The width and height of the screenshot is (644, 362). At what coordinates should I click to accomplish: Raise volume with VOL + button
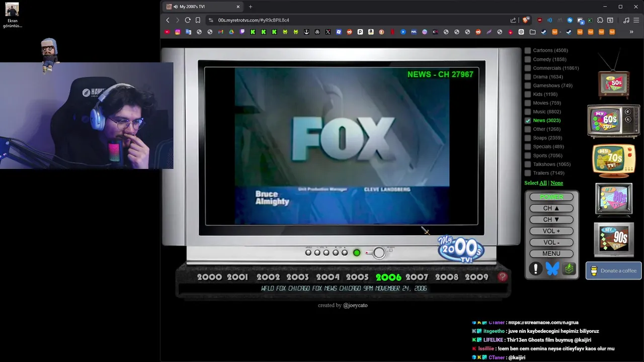(551, 231)
